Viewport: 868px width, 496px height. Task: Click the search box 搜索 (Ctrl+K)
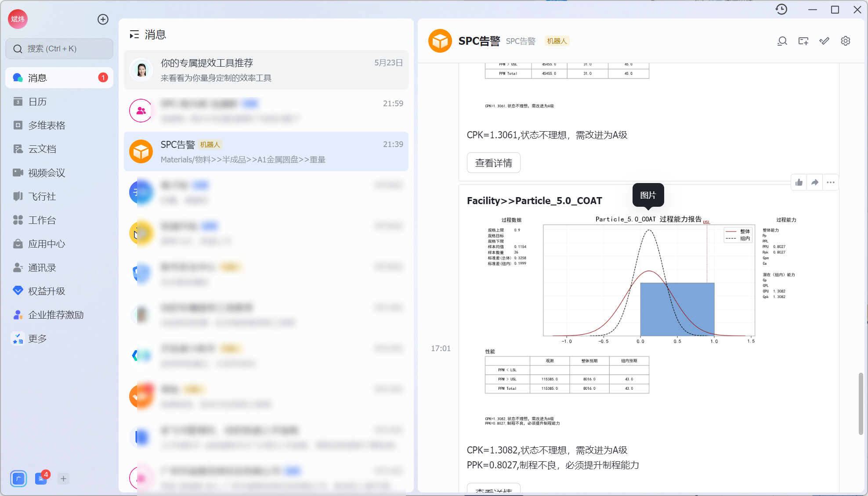click(x=59, y=49)
